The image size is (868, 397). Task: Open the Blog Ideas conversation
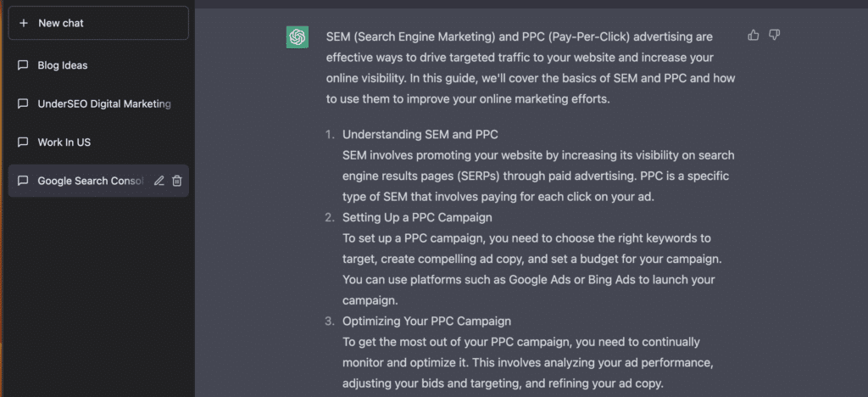pos(63,65)
